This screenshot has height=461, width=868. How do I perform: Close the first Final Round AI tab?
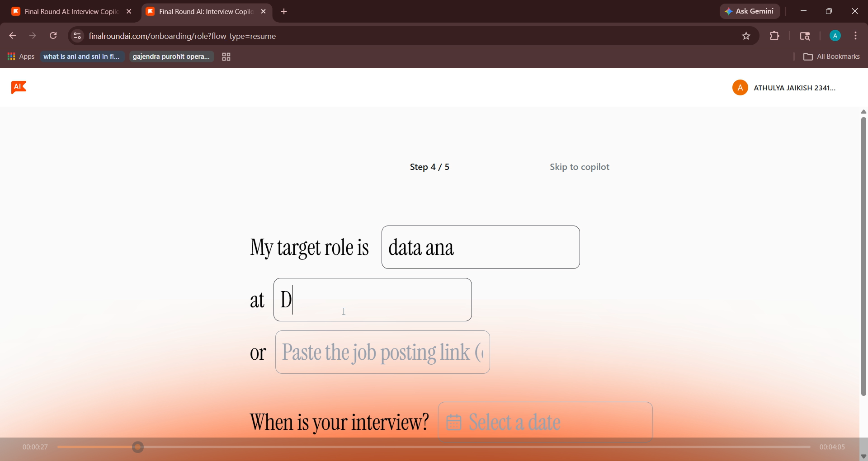point(129,12)
